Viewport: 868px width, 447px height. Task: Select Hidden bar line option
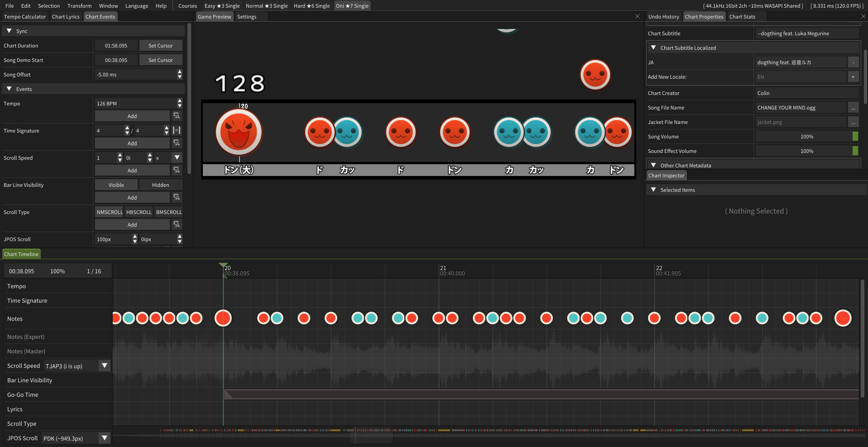tap(161, 185)
